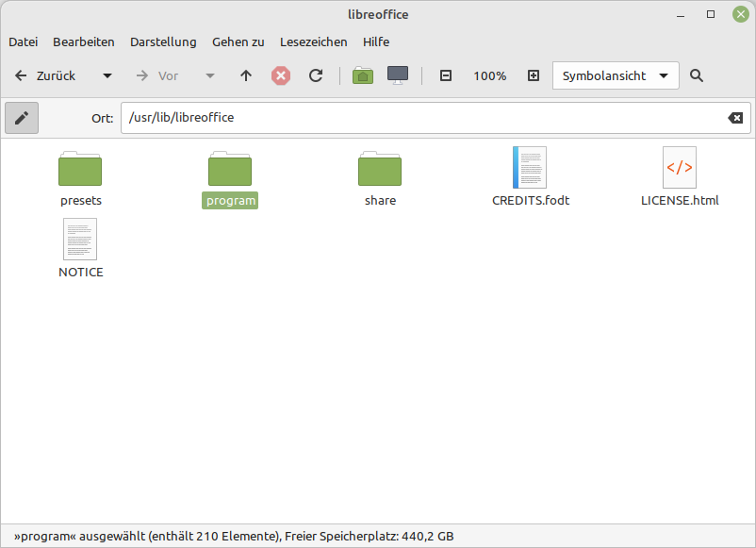The width and height of the screenshot is (756, 548).
Task: Click the red stop loading icon
Action: tap(281, 75)
